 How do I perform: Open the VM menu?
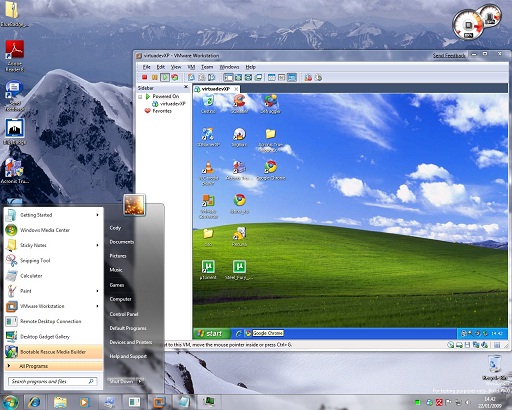(x=191, y=67)
